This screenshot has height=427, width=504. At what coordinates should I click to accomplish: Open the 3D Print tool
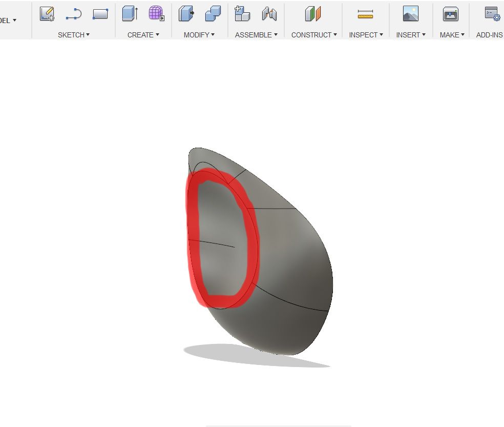point(451,14)
